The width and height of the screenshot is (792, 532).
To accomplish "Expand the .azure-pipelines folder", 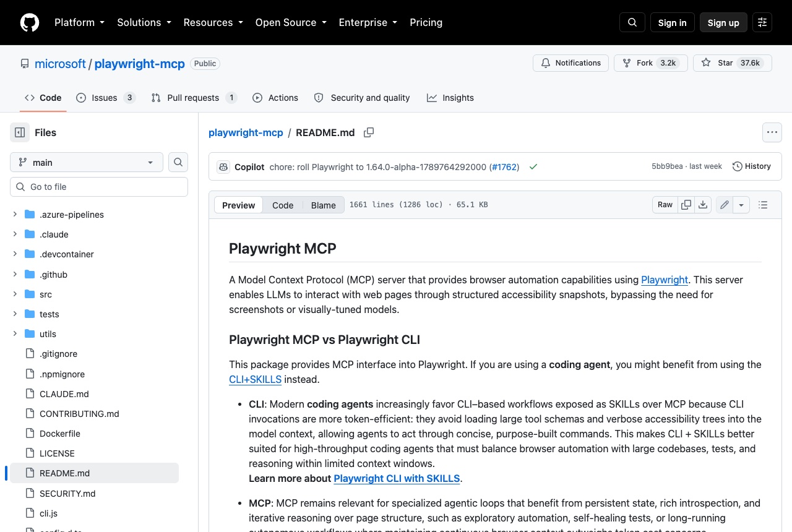I will tap(15, 215).
